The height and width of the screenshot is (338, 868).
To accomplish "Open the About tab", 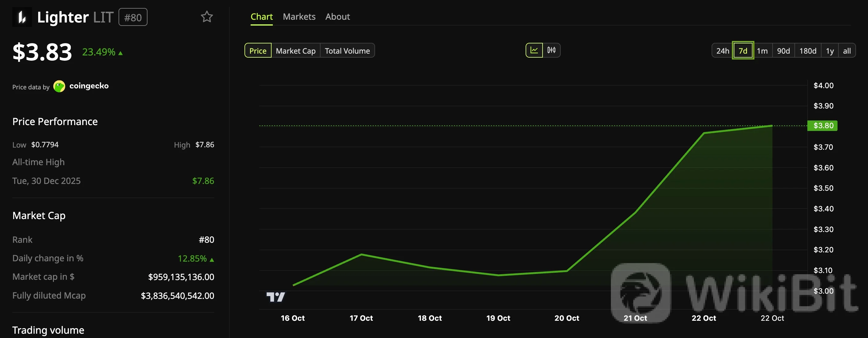I will (337, 17).
